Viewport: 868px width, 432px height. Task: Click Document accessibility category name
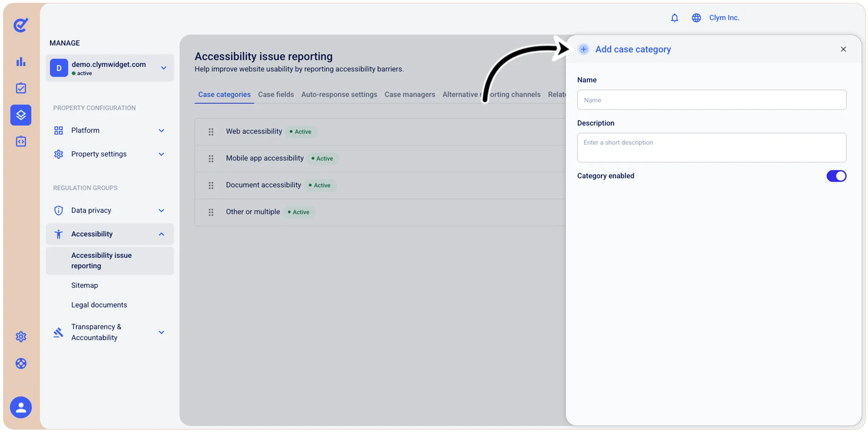[264, 185]
